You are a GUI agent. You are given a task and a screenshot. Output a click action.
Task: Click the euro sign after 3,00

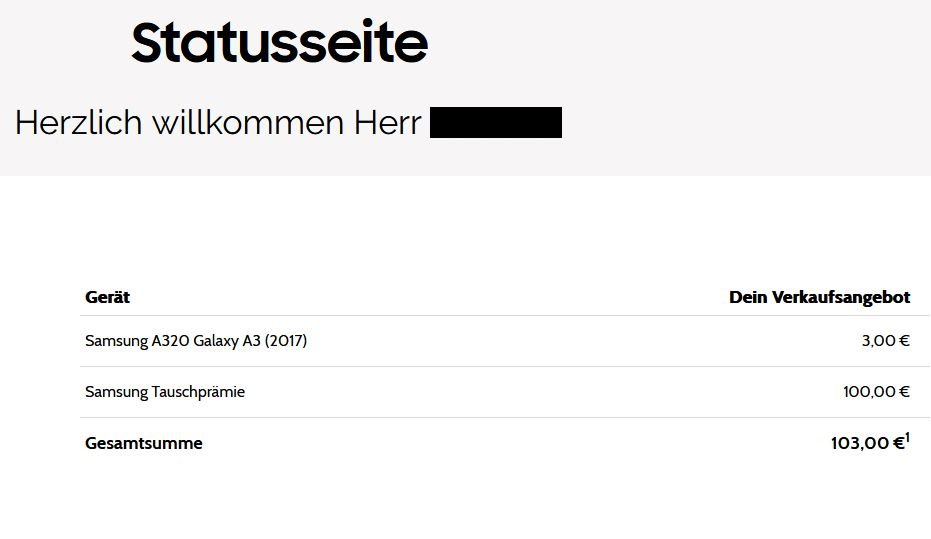pyautogui.click(x=904, y=341)
